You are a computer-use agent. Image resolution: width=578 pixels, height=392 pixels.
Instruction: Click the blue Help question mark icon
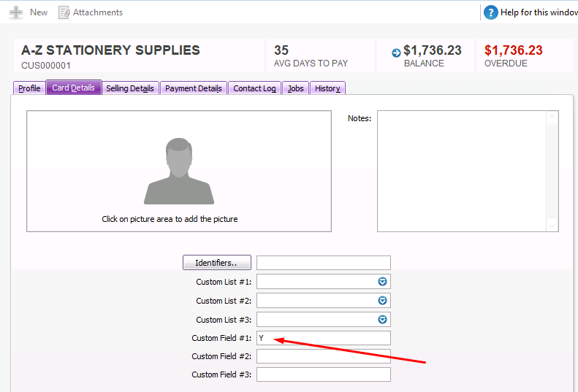[491, 12]
